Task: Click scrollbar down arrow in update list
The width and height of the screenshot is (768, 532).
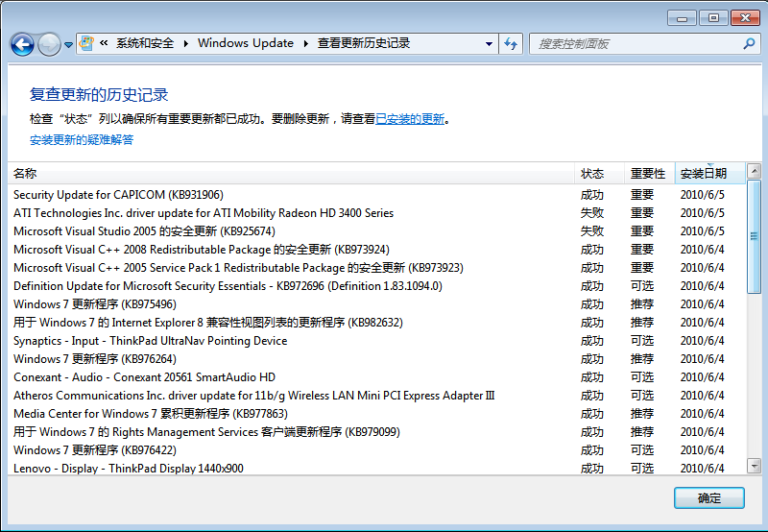Action: (x=755, y=466)
